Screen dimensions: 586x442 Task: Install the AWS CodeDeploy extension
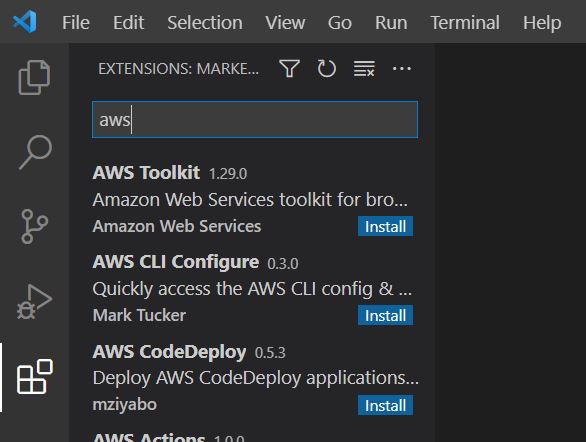tap(385, 405)
